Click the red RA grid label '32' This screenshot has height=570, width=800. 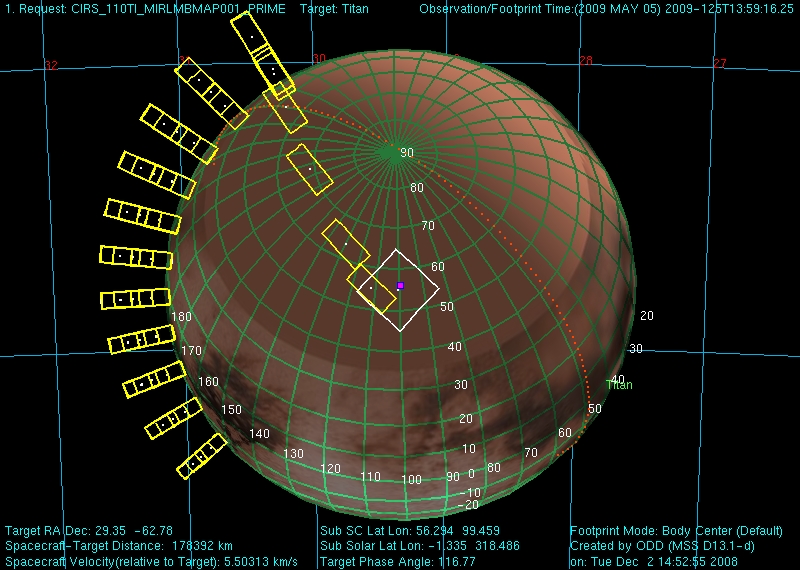point(51,65)
